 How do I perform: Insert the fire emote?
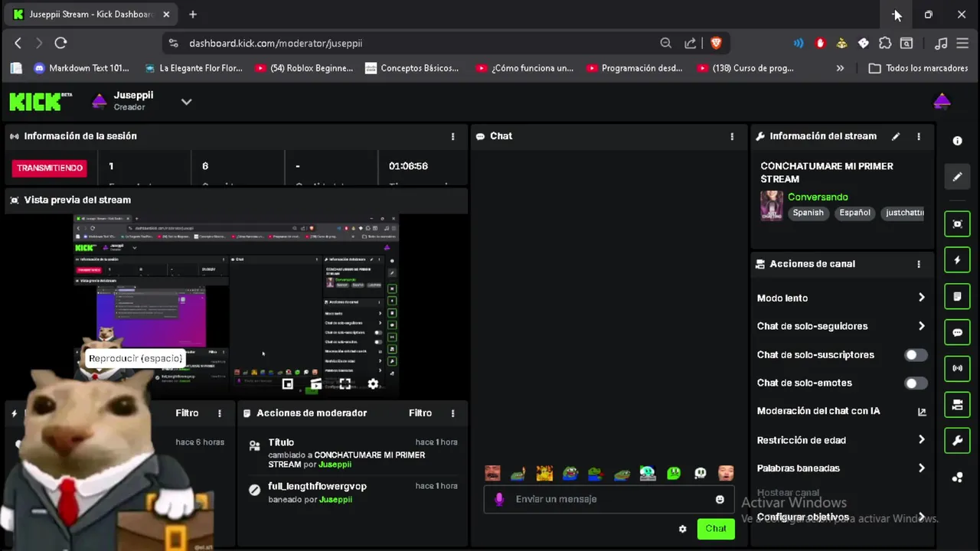544,474
